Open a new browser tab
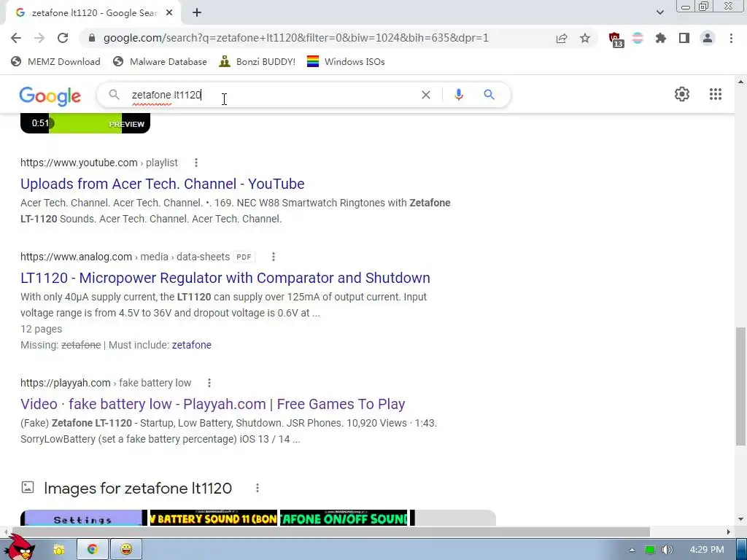Screen dimensions: 747x560 [197, 13]
